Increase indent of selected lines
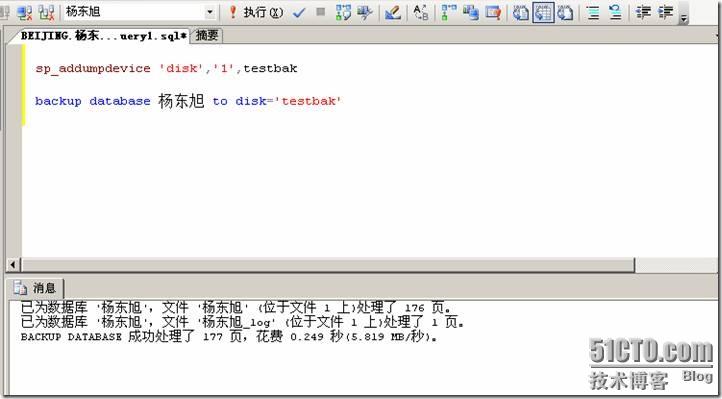This screenshot has width=722, height=399. tap(665, 12)
